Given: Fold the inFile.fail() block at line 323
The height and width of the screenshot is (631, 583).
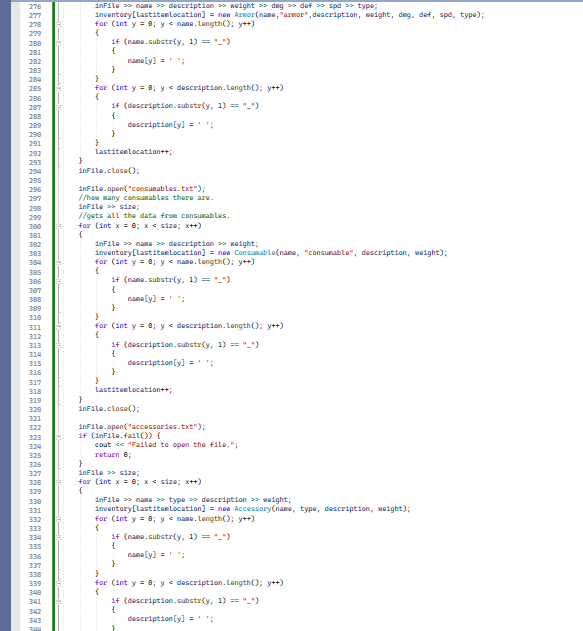Looking at the screenshot, I should [x=59, y=437].
